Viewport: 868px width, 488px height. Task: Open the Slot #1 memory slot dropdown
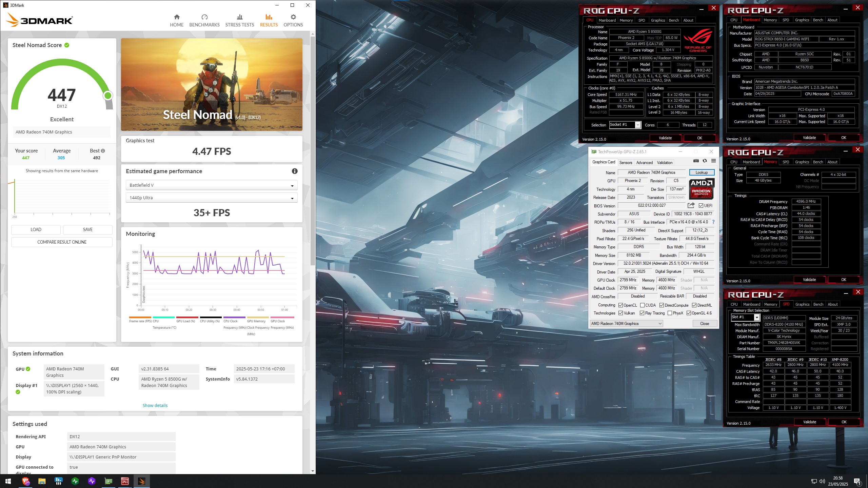pos(745,317)
